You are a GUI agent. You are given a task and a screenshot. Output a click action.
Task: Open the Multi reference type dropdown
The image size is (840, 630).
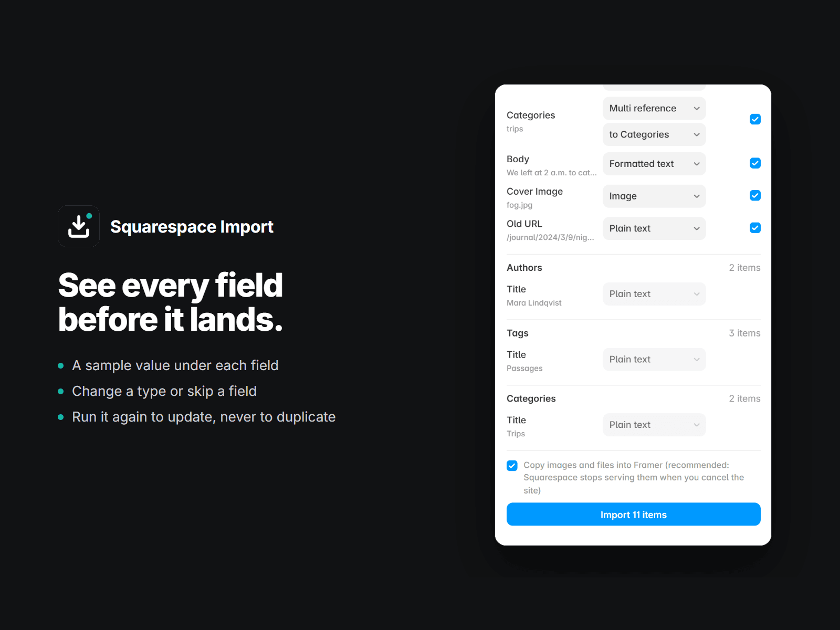(654, 109)
